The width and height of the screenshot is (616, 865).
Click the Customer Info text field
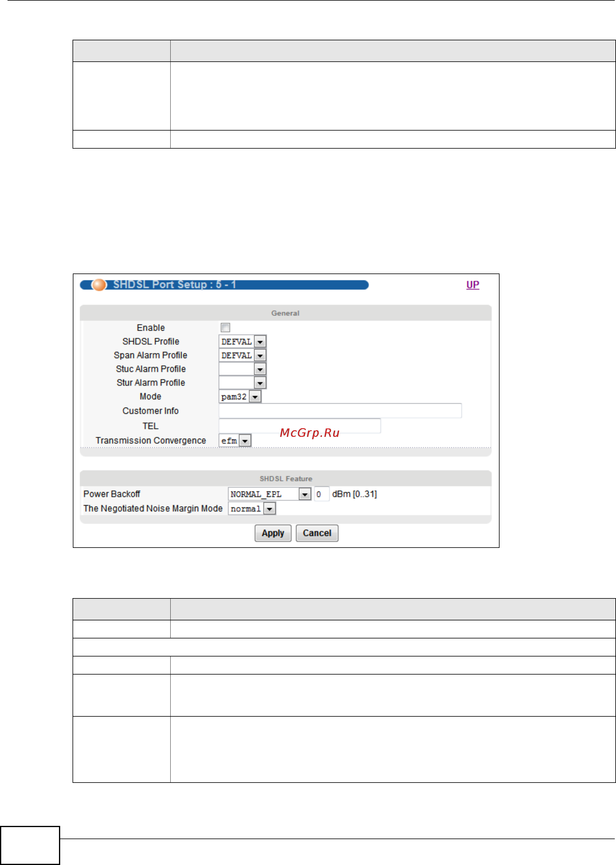click(x=340, y=411)
